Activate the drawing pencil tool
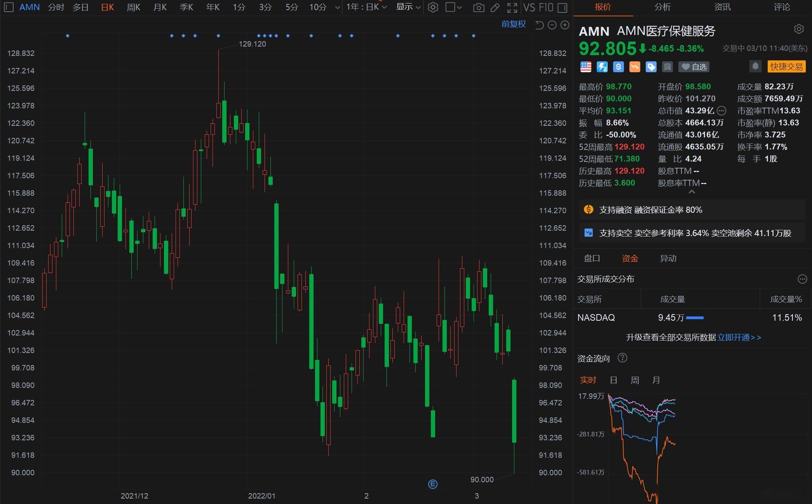The width and height of the screenshot is (812, 504). 495,7
